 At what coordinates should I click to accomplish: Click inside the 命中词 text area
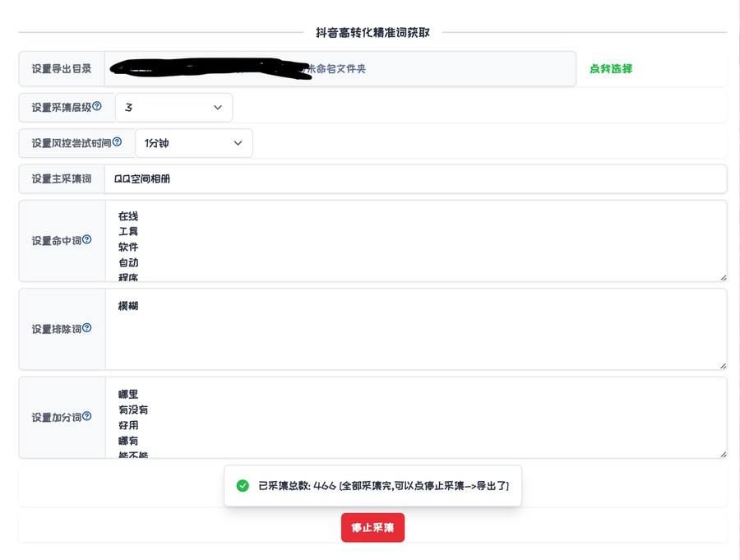415,241
